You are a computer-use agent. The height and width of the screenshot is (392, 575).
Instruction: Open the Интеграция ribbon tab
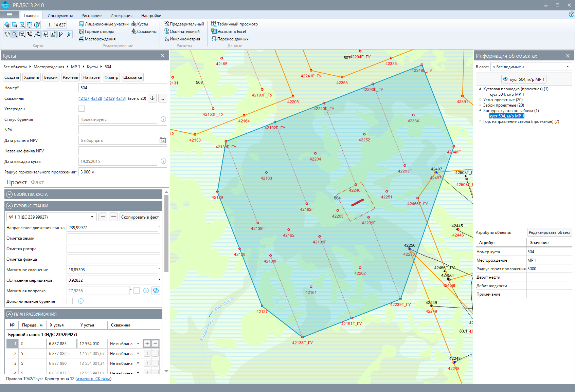[x=121, y=16]
